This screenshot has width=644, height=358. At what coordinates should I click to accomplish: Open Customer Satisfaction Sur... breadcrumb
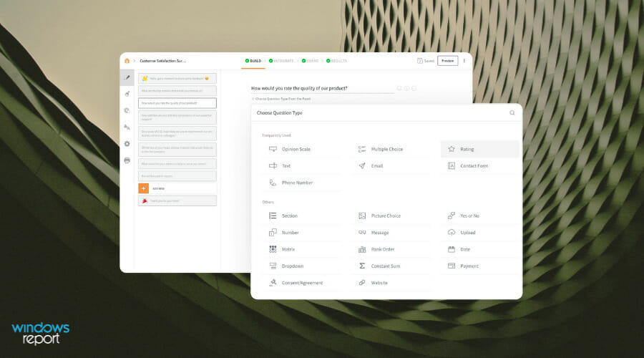(x=162, y=61)
